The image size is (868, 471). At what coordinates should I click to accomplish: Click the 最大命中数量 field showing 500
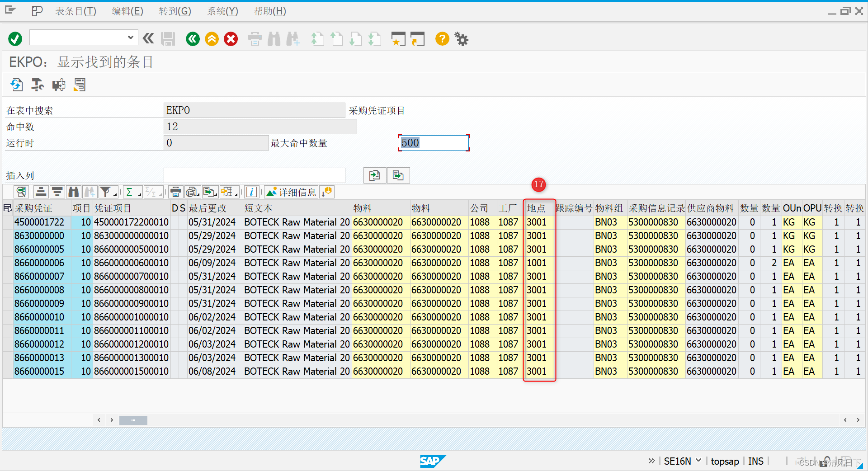point(433,143)
